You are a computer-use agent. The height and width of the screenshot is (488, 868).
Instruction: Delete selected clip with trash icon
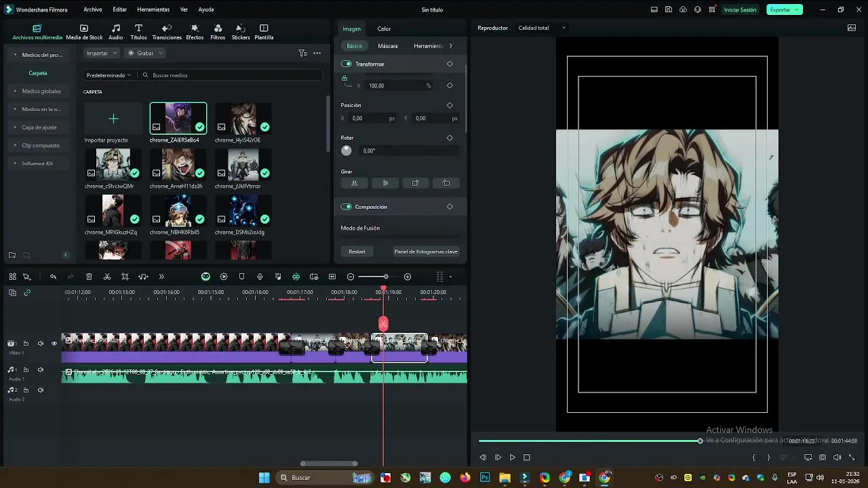(x=89, y=277)
